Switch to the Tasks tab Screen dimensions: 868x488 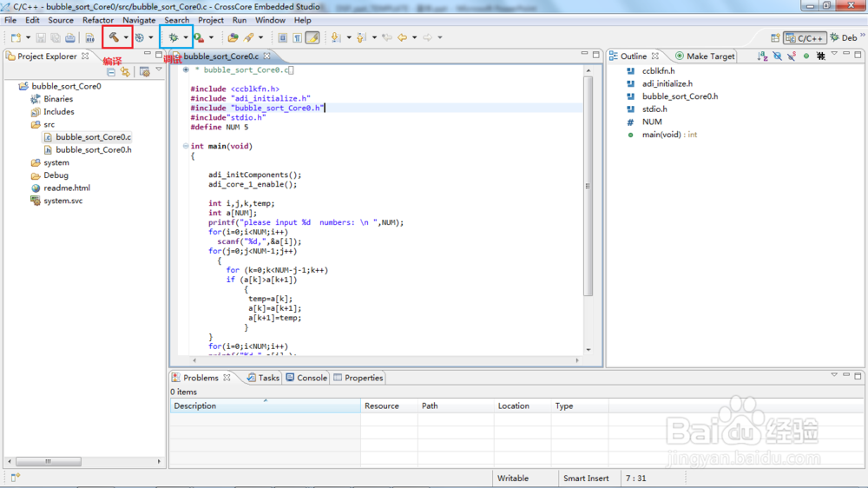[x=263, y=378]
